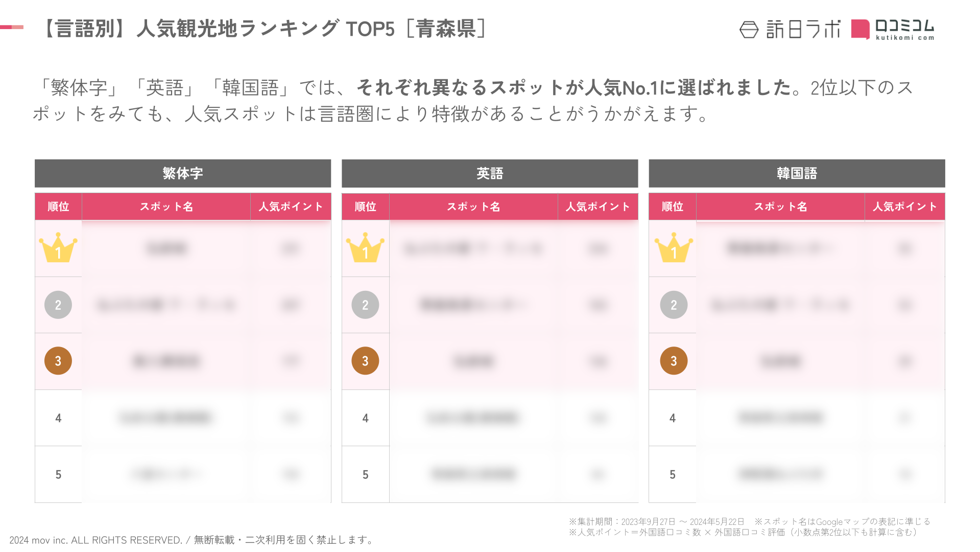This screenshot has width=980, height=552.
Task: Click the 順位 column header in 繁体字 table
Action: [58, 206]
